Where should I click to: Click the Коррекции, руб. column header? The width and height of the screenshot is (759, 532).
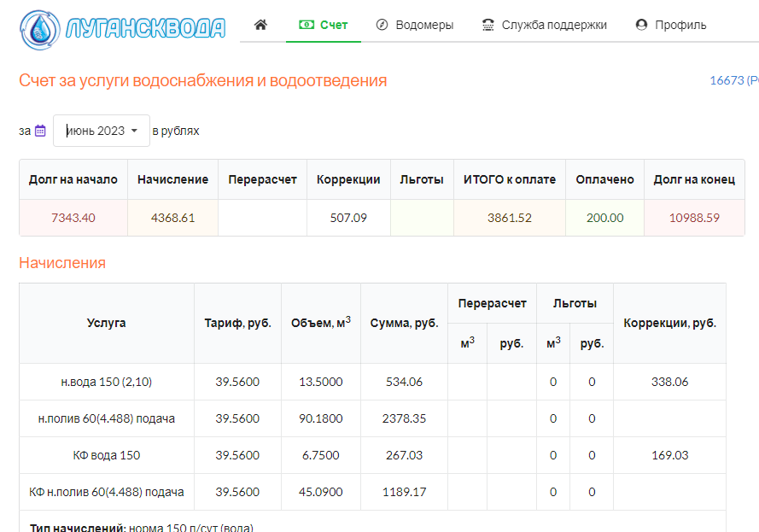pos(670,323)
